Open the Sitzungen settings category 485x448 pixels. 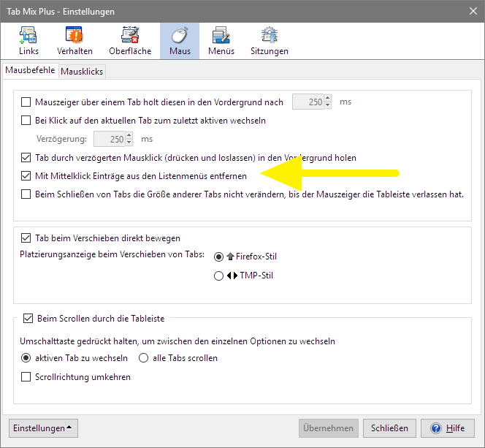tap(270, 41)
